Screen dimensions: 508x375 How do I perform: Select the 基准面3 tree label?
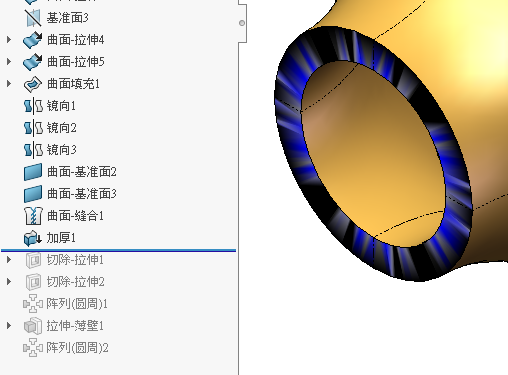[x=68, y=18]
